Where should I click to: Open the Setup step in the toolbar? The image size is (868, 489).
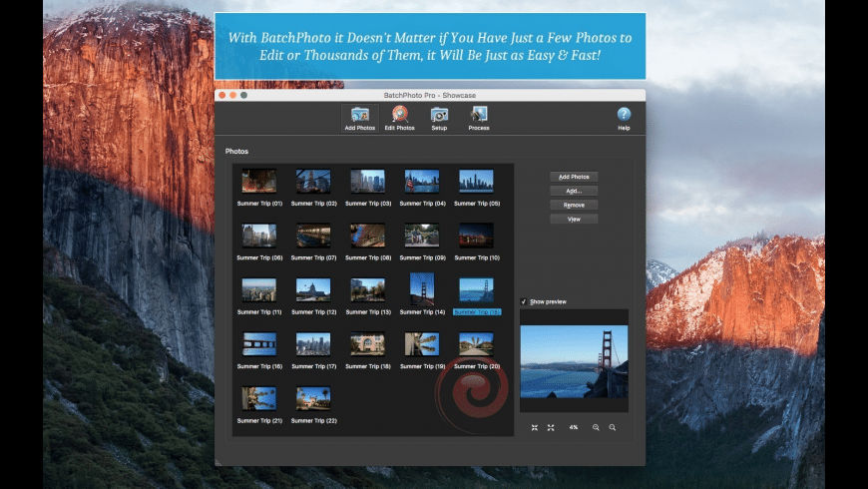point(439,118)
